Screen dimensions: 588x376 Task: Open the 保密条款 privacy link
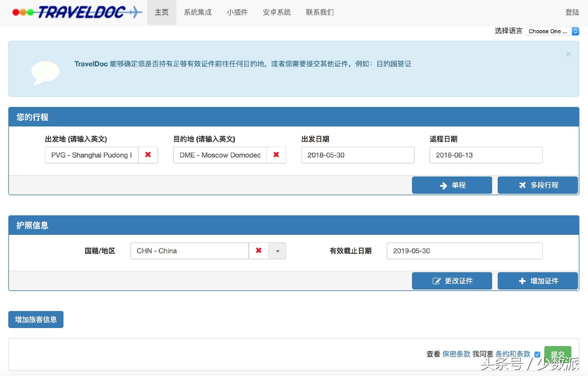click(456, 354)
